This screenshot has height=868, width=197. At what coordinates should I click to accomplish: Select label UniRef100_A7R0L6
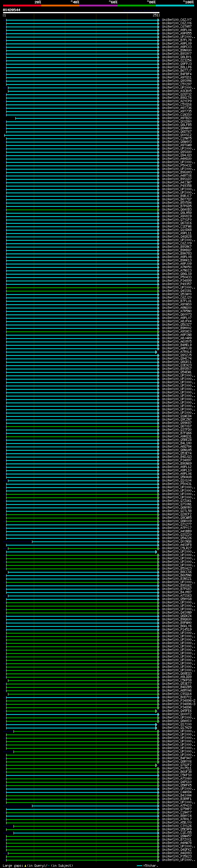point(177,352)
